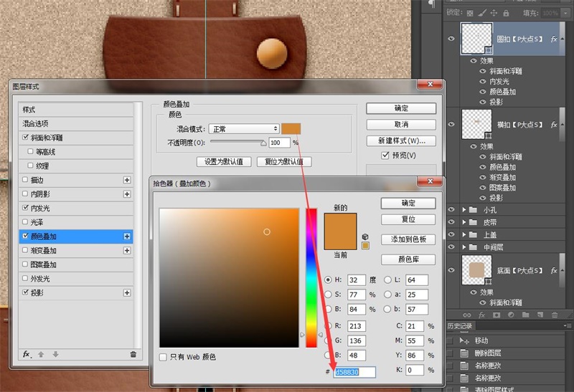Click the move effect down arrow icon

coord(56,354)
